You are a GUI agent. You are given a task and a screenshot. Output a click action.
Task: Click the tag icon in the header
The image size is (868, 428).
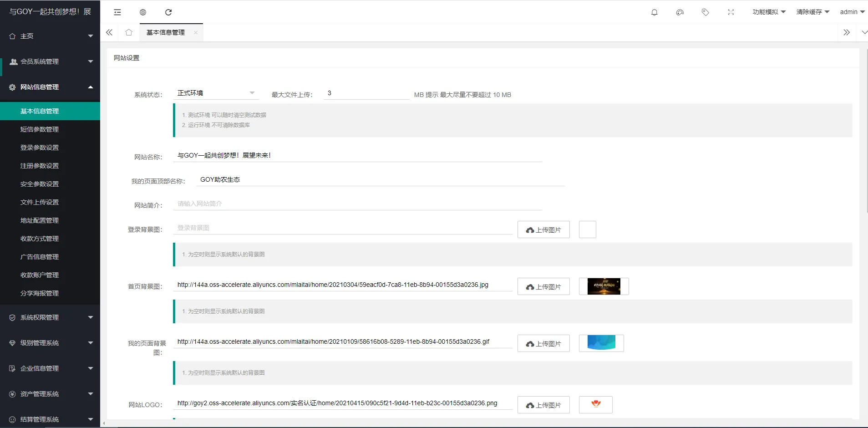pyautogui.click(x=705, y=12)
